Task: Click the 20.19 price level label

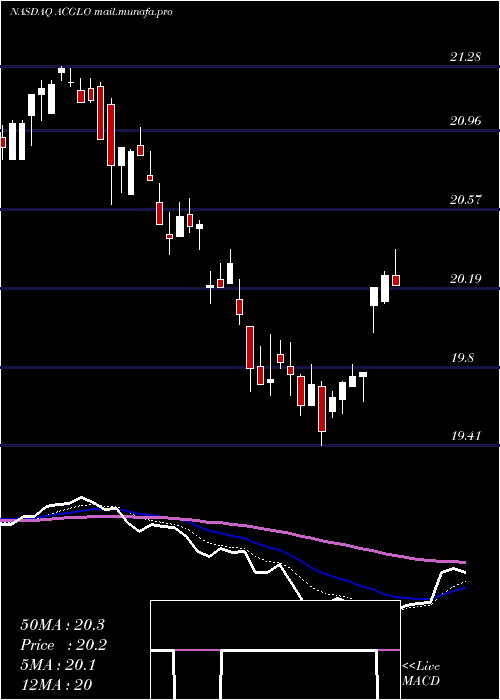Action: tap(466, 279)
